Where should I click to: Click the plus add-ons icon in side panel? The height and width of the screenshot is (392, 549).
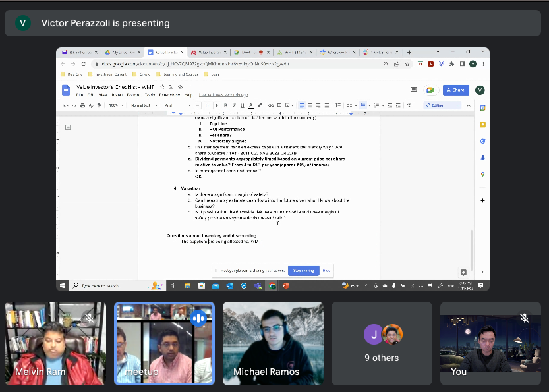[482, 200]
